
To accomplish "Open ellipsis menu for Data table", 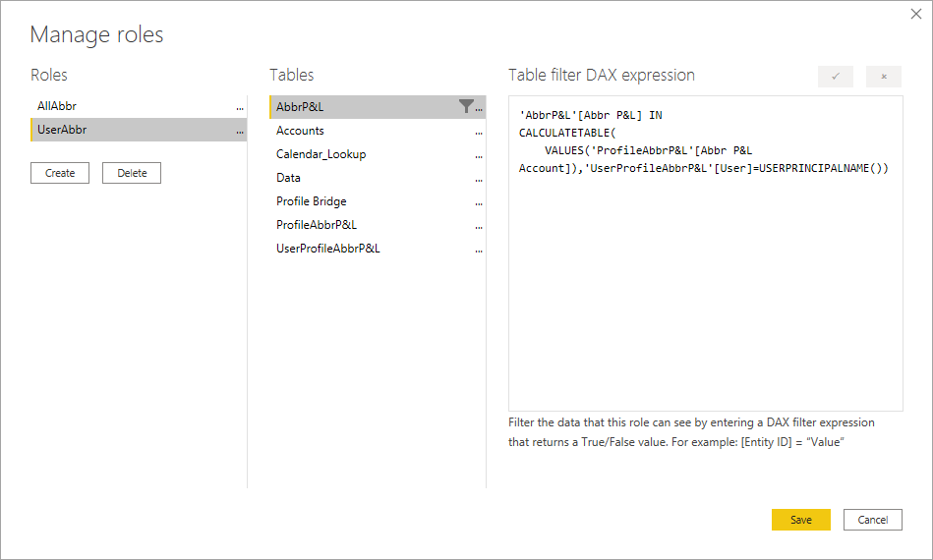I will [x=479, y=179].
